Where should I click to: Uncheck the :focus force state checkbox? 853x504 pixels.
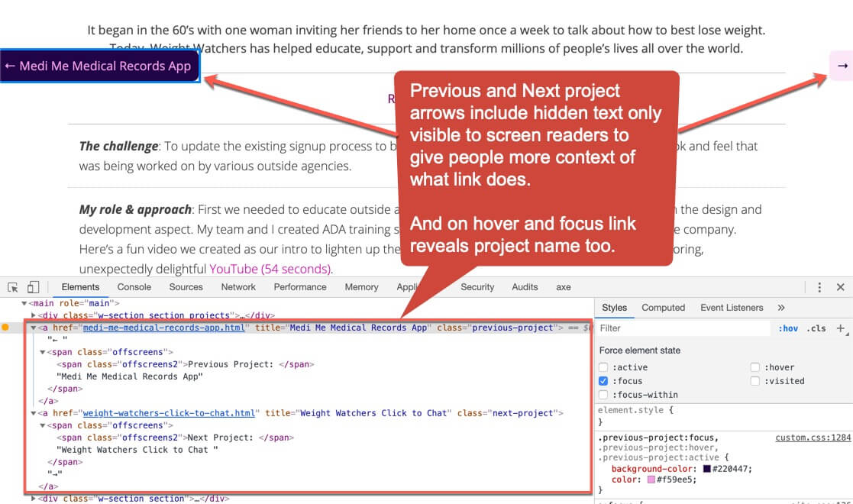(603, 381)
